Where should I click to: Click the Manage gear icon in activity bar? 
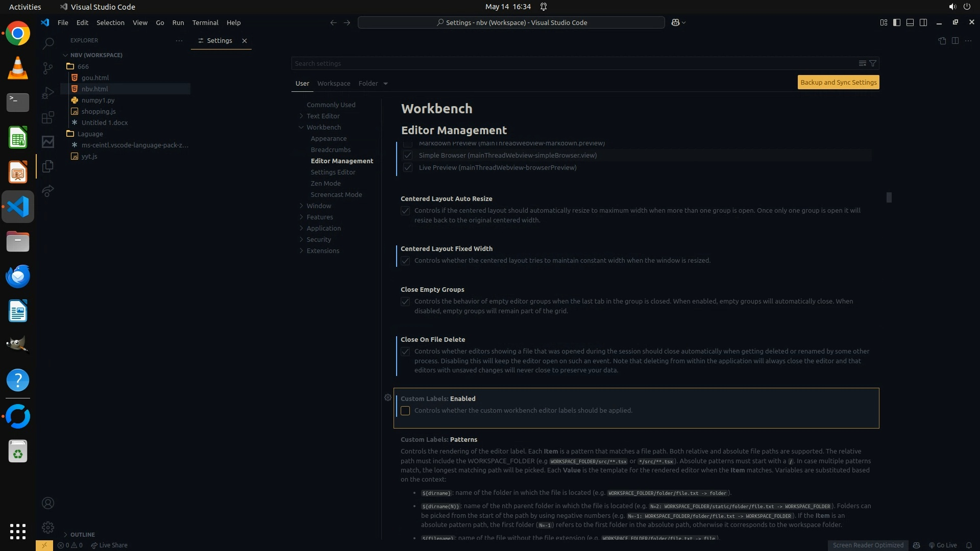(x=48, y=527)
